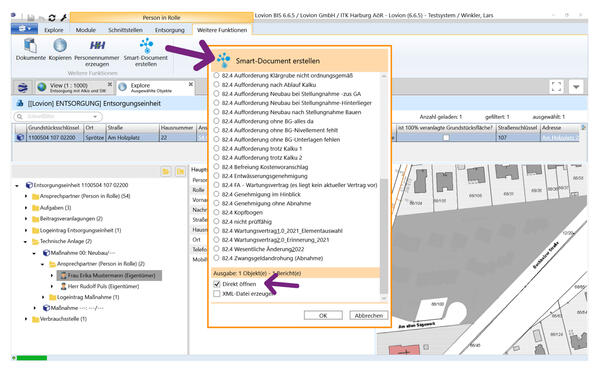The height and width of the screenshot is (372, 600).
Task: Click the Person in Rolle context tab
Action: pyautogui.click(x=161, y=18)
